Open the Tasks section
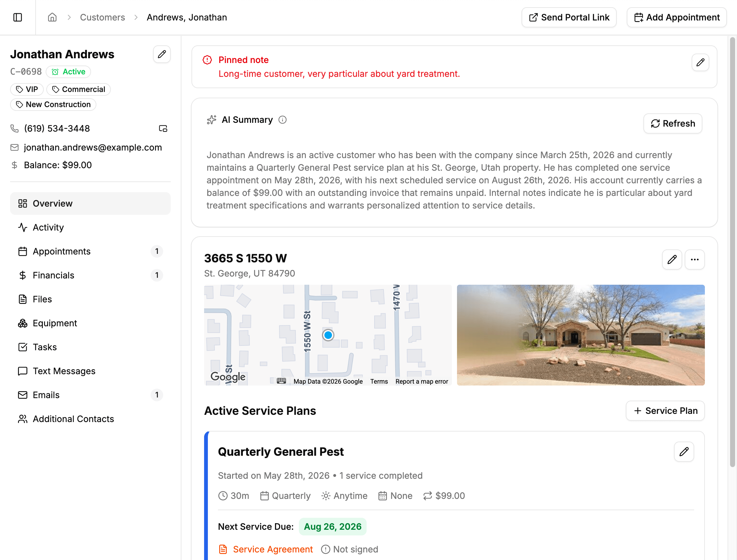Viewport: 737px width, 560px height. (x=90, y=347)
